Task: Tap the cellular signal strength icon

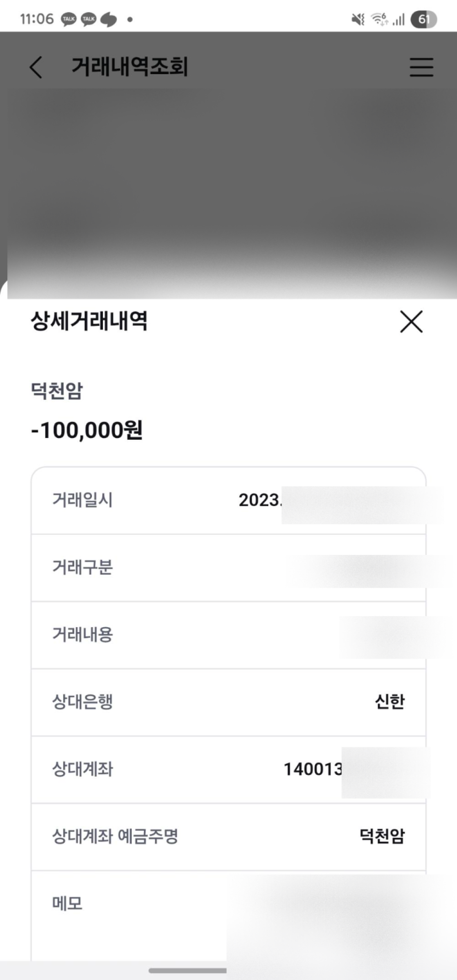Action: coord(399,19)
